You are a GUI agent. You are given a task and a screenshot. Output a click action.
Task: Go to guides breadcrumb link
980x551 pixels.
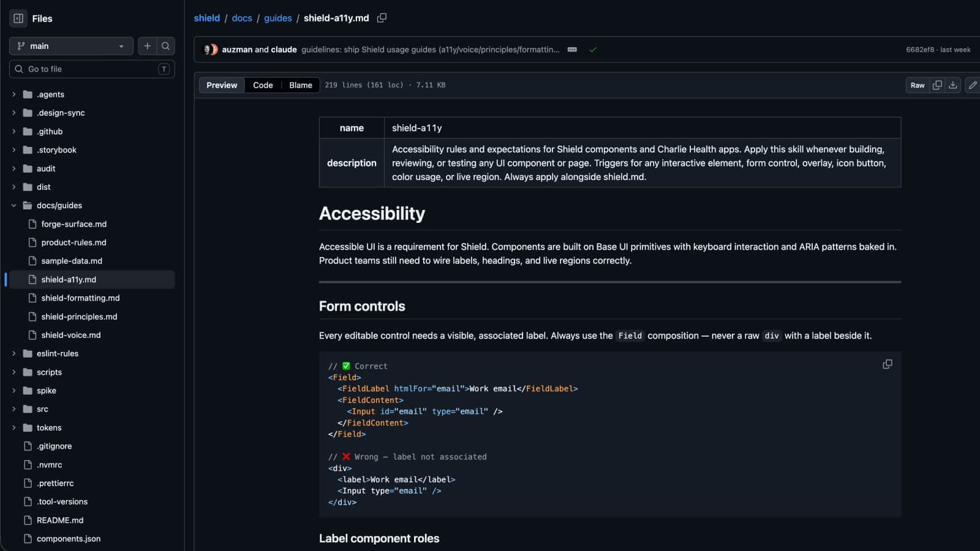tap(278, 18)
